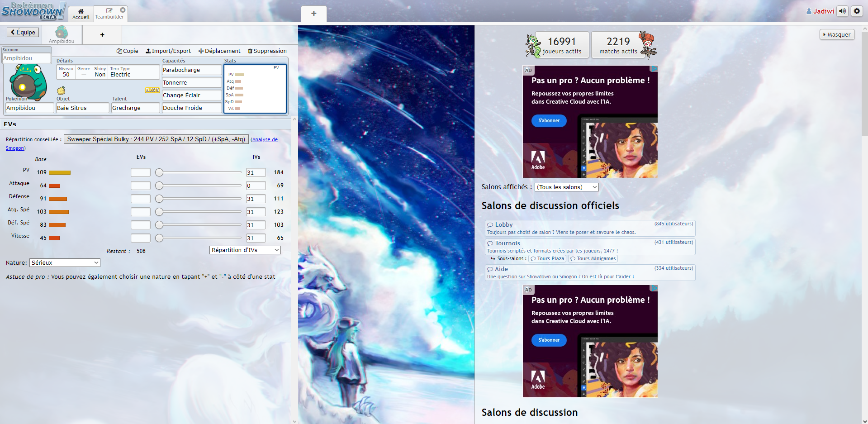Select the Change Éclair move field

pyautogui.click(x=192, y=95)
